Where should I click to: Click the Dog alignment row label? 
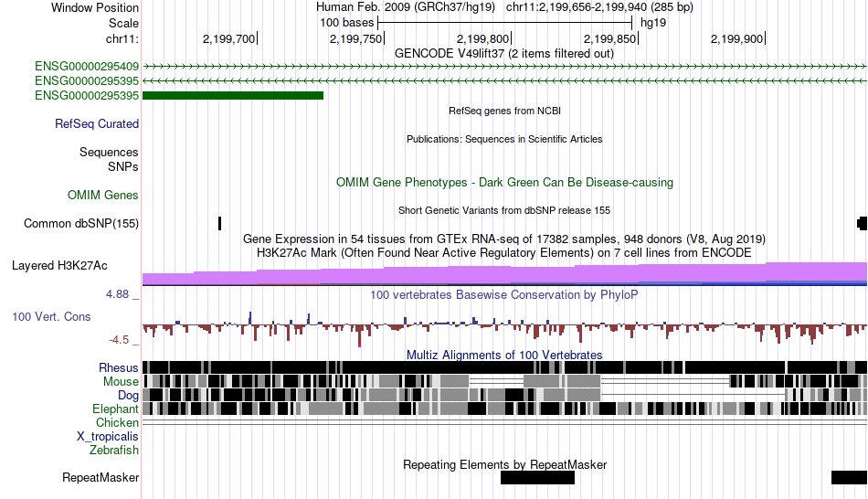(128, 396)
